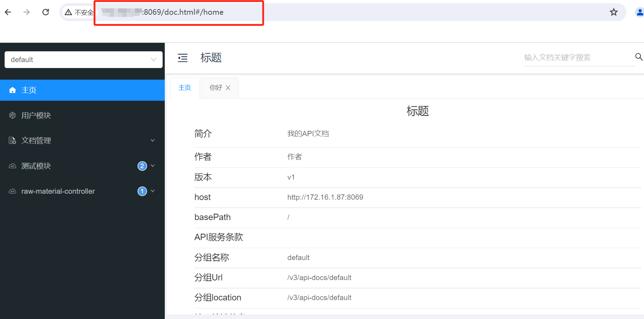Open the default group dropdown
Viewport: 644px width, 319px height.
84,60
